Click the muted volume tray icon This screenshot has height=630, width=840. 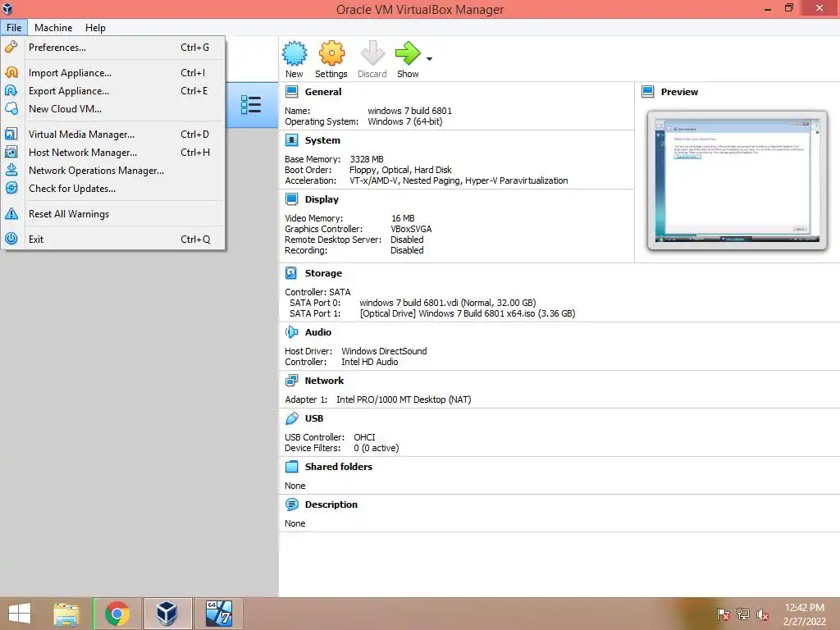coord(763,614)
